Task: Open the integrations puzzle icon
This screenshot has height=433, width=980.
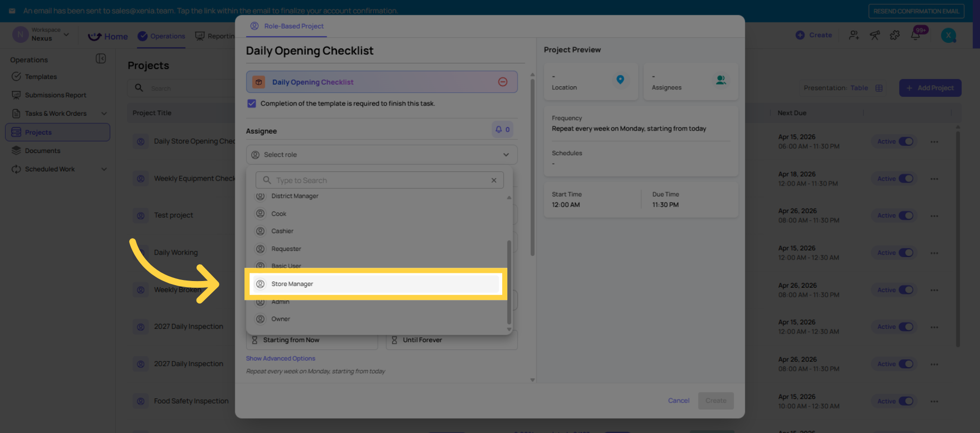Action: 895,35
